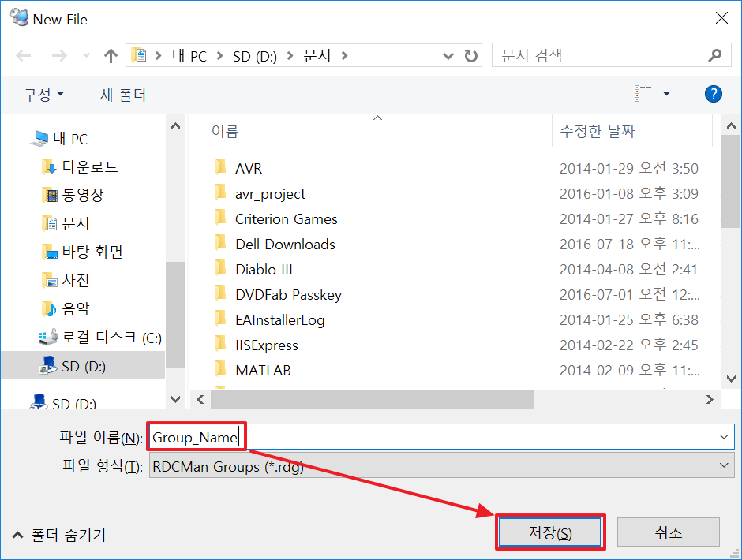Click the 파일 이름 input field
This screenshot has width=742, height=560.
coord(474,437)
